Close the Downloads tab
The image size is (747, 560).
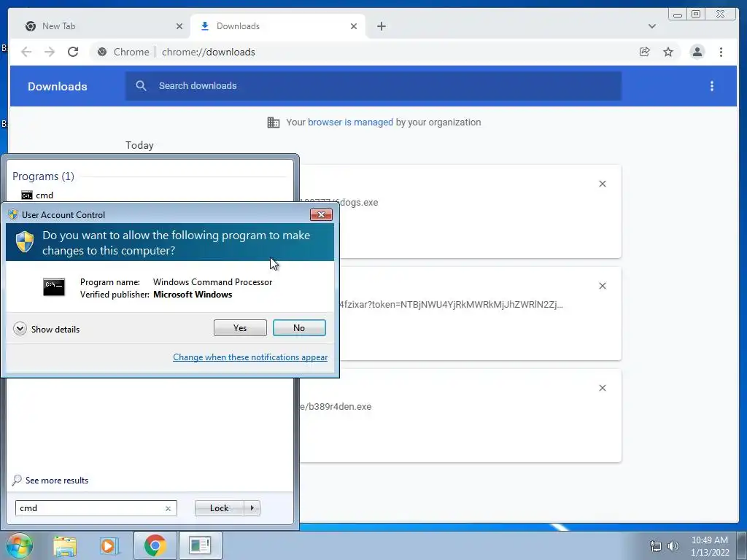[x=354, y=26]
